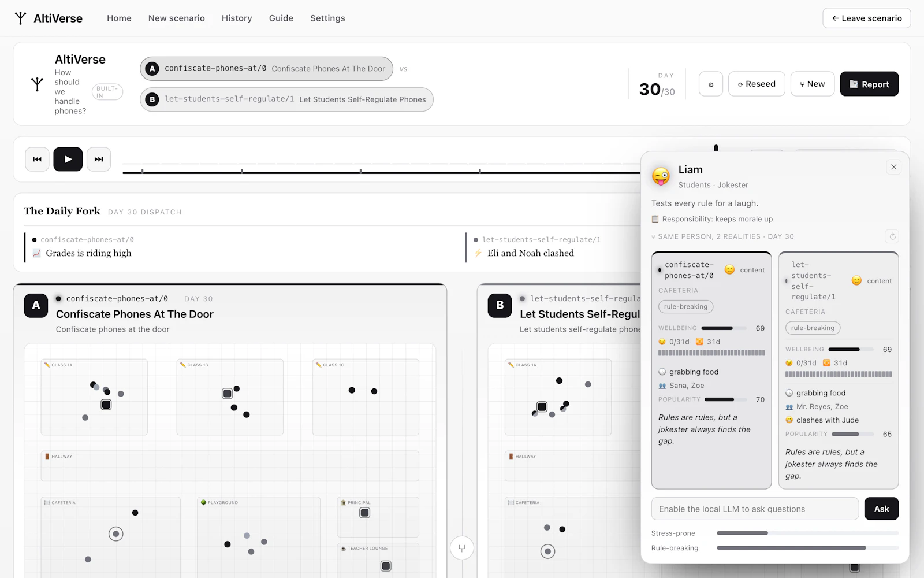Click the Rule-breaking trait bar at the popup bottom
The image size is (924, 578).
pyautogui.click(x=807, y=548)
